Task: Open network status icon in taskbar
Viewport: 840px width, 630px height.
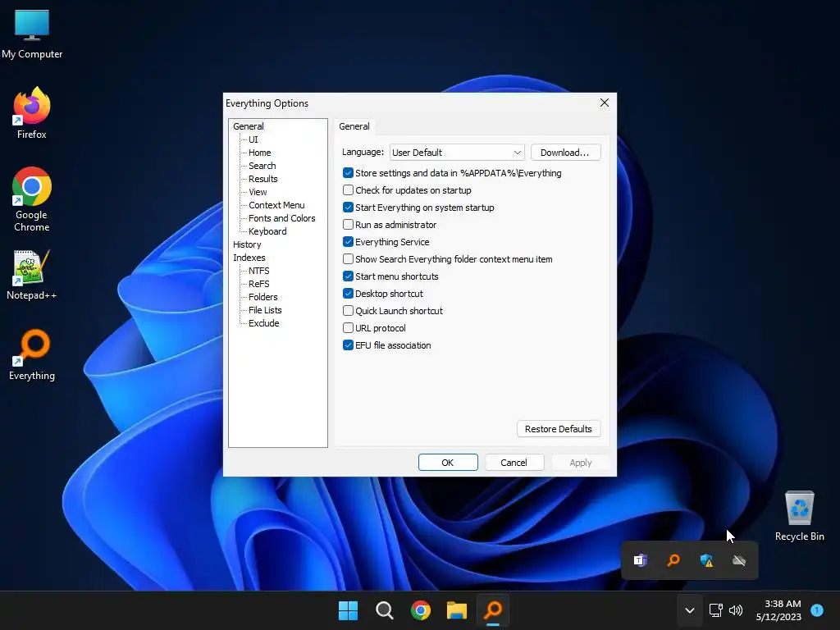Action: point(715,610)
